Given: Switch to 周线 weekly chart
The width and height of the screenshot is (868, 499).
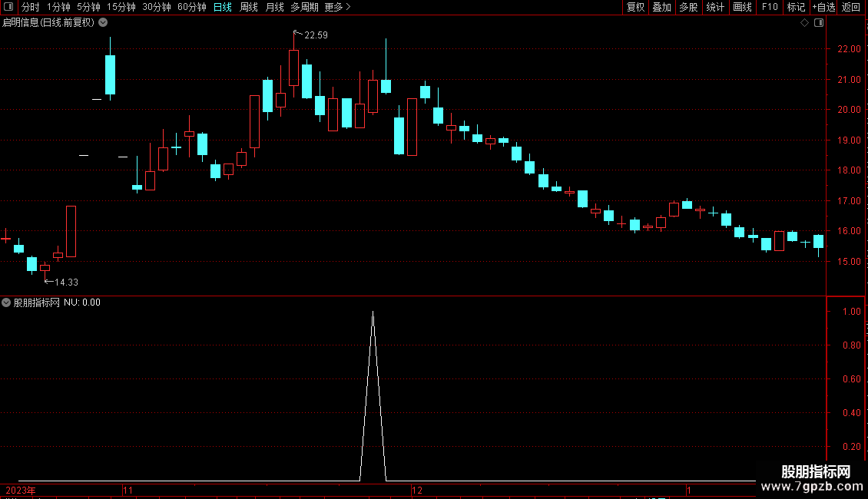Looking at the screenshot, I should pos(249,7).
